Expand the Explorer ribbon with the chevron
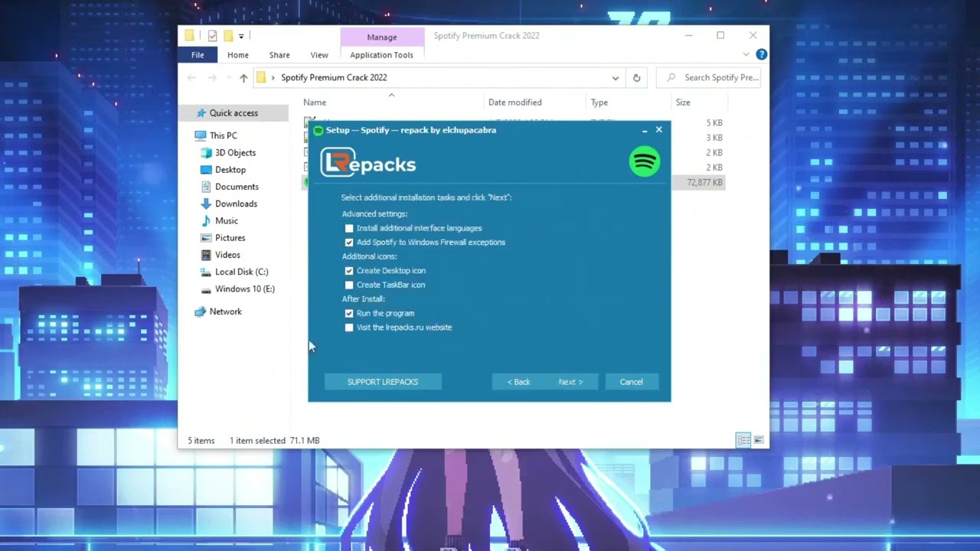Viewport: 980px width, 551px height. pos(746,54)
